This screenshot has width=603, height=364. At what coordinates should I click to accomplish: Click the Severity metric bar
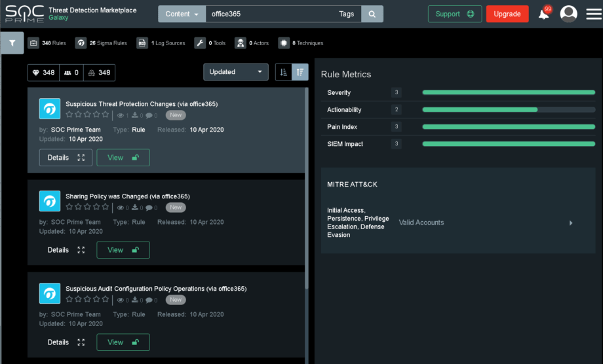click(509, 92)
